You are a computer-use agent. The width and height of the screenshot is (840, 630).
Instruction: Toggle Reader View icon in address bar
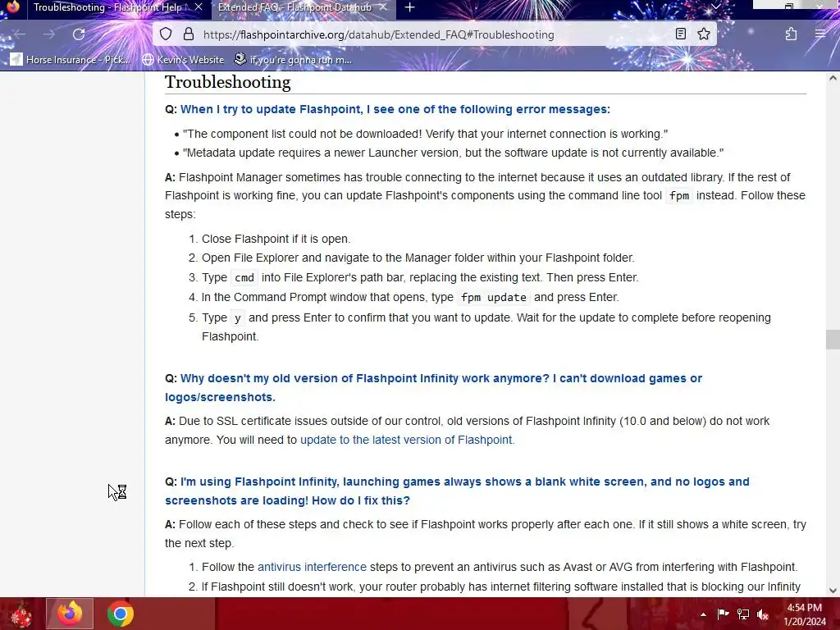coord(680,34)
